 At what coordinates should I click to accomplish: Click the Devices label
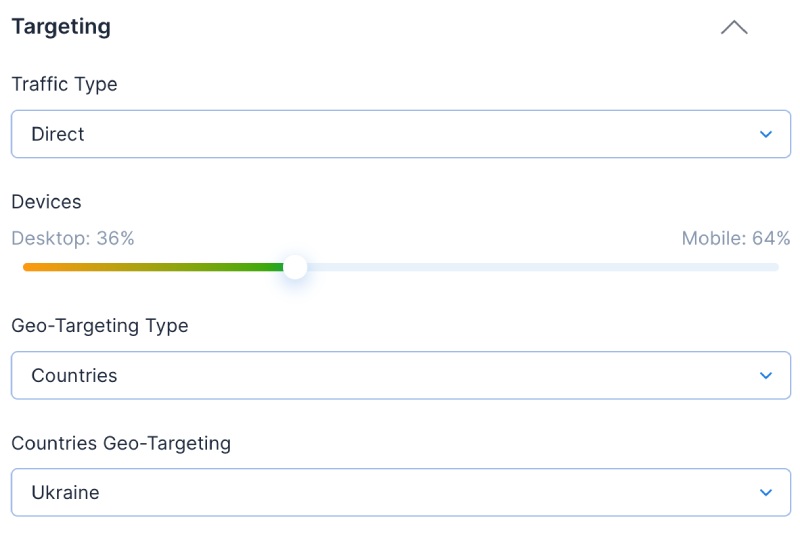pos(46,202)
